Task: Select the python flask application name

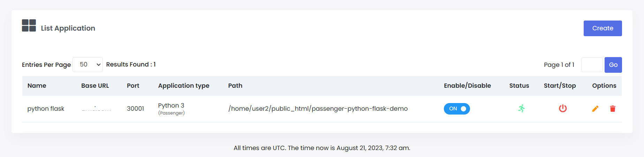Action: coord(46,109)
